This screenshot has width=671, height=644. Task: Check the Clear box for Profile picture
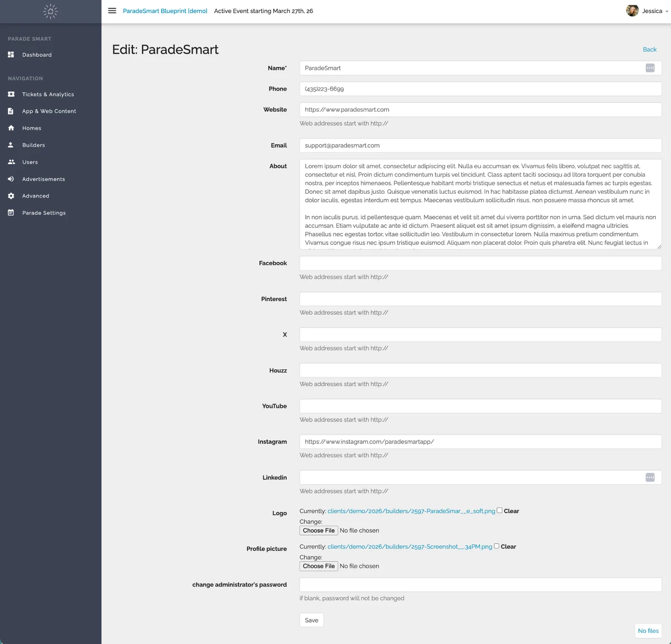[497, 546]
